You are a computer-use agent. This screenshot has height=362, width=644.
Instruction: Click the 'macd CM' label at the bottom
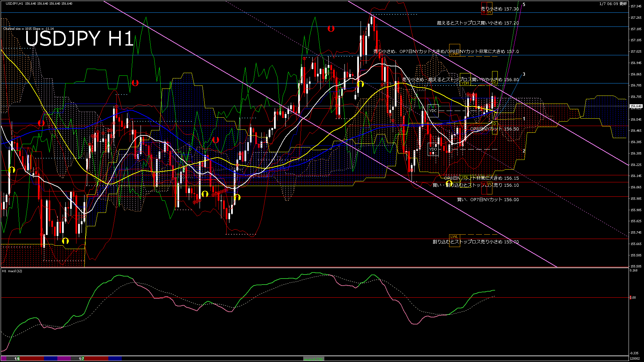pos(312,358)
